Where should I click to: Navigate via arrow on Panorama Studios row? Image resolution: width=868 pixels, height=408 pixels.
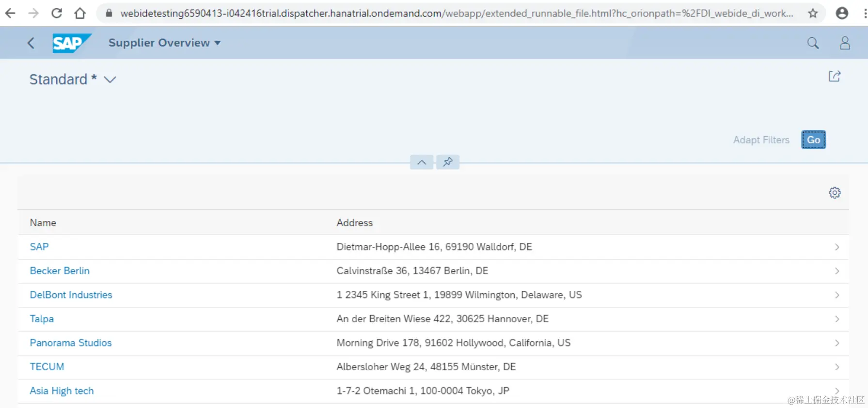[837, 343]
